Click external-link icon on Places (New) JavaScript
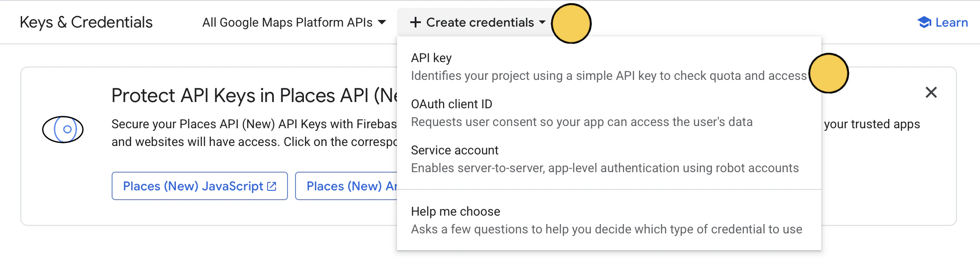 coord(272,186)
